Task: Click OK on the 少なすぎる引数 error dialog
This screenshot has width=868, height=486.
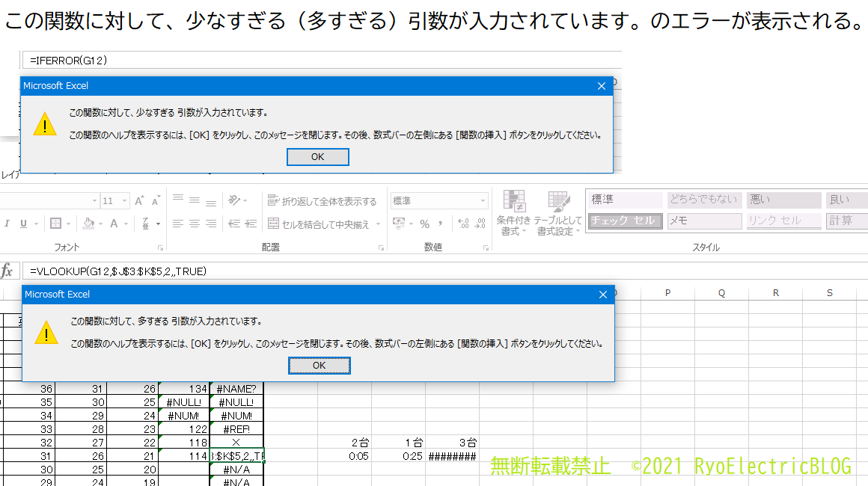Action: 317,156
